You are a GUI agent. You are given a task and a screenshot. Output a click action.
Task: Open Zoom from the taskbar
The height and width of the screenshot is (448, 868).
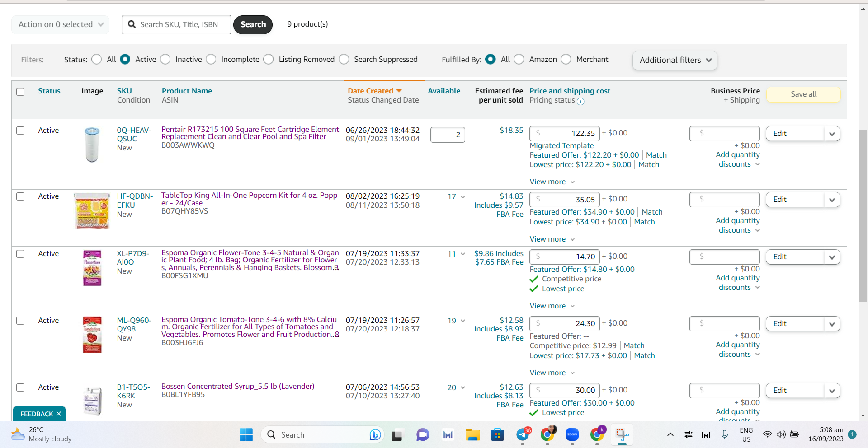[x=572, y=434]
